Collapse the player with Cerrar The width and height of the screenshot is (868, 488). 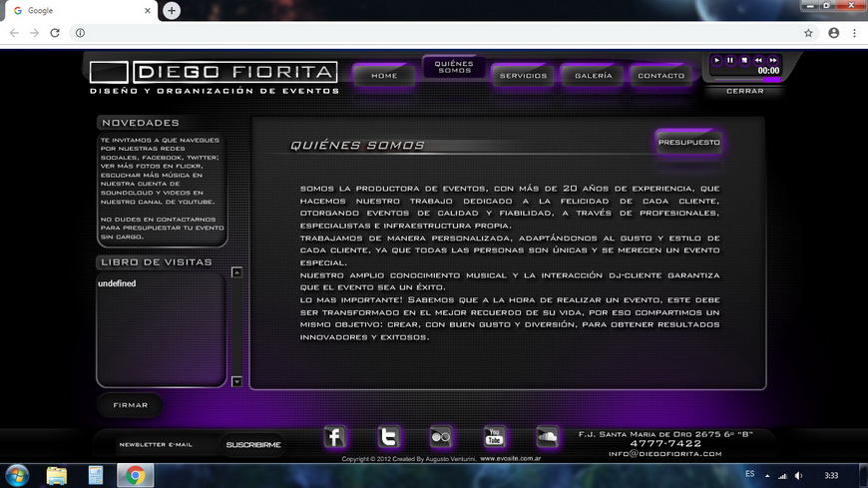point(744,91)
